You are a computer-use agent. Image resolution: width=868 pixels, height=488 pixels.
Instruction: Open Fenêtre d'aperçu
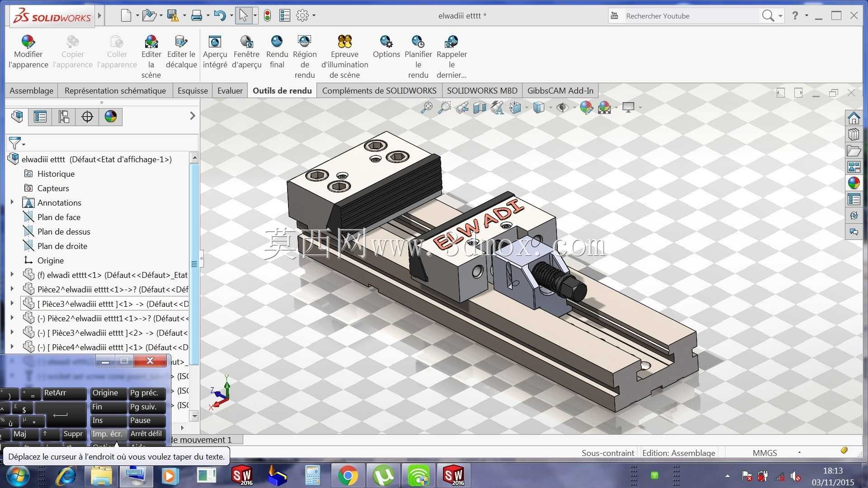point(247,52)
